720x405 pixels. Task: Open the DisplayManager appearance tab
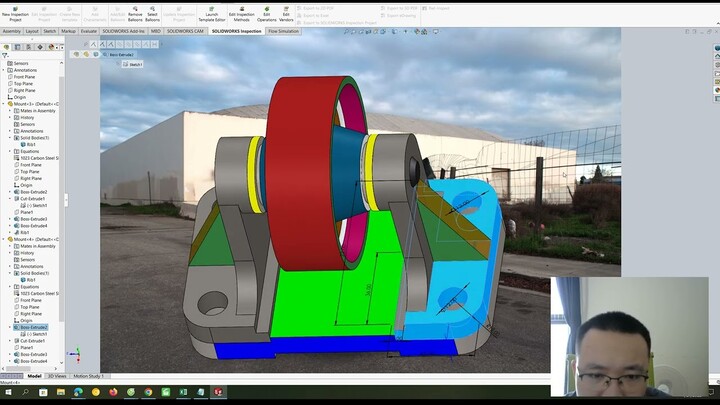point(51,47)
